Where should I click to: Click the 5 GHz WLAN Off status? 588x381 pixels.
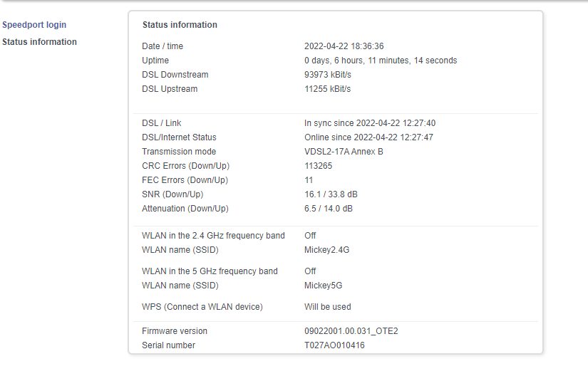coord(310,271)
